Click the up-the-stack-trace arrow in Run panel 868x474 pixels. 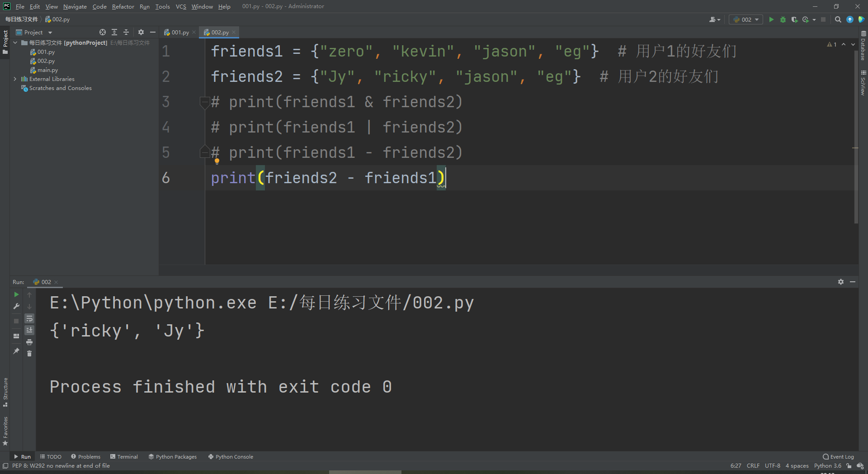pos(29,294)
